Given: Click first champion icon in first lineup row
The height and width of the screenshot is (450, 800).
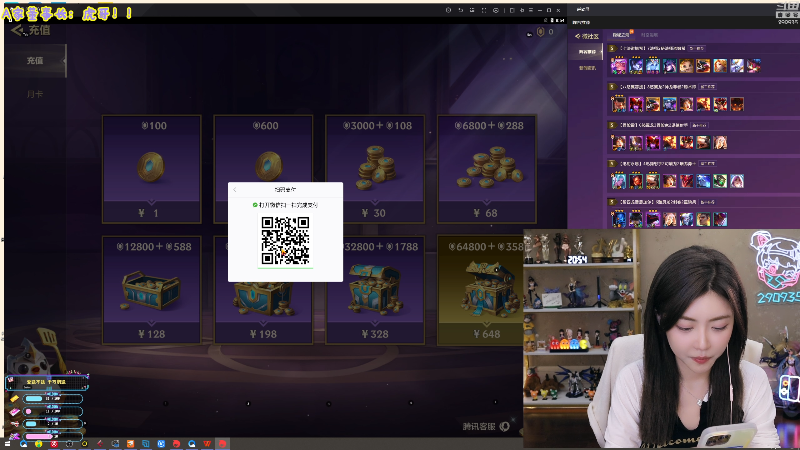Looking at the screenshot, I should pos(619,66).
